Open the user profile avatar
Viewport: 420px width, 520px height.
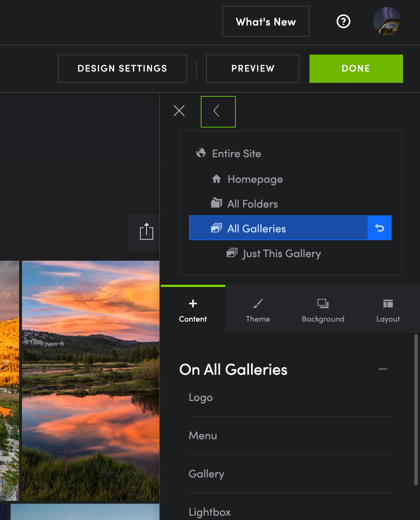point(387,21)
